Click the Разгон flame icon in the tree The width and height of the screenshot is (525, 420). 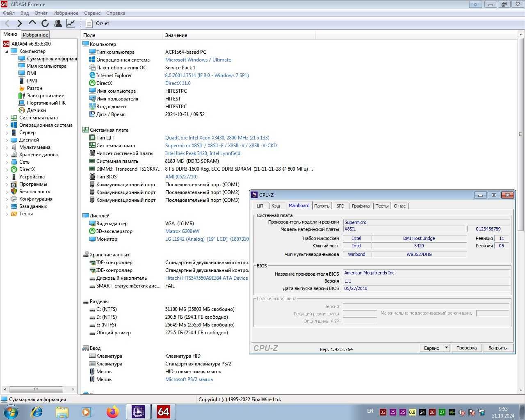[22, 88]
